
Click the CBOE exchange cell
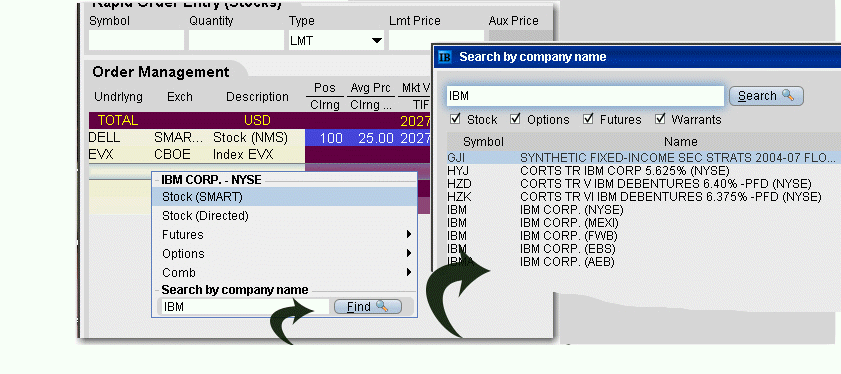point(173,155)
